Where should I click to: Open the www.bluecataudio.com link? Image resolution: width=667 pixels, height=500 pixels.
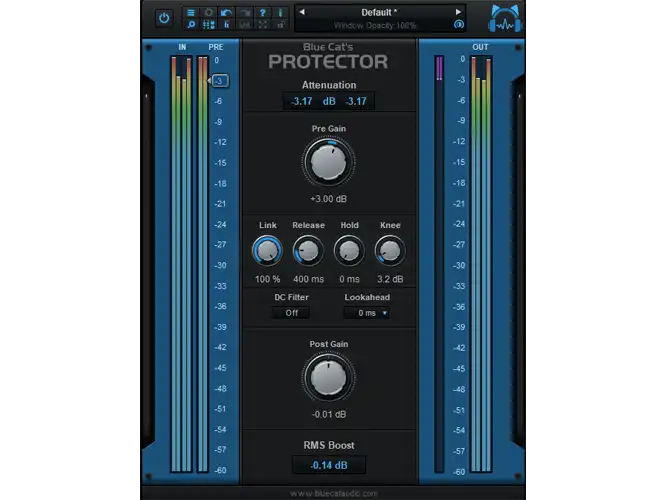(x=334, y=494)
